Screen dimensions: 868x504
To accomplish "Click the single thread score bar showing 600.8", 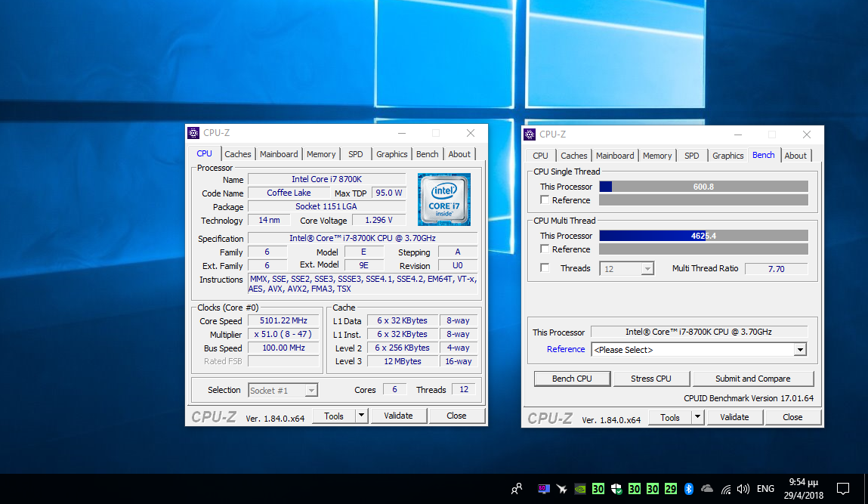I will tap(703, 187).
